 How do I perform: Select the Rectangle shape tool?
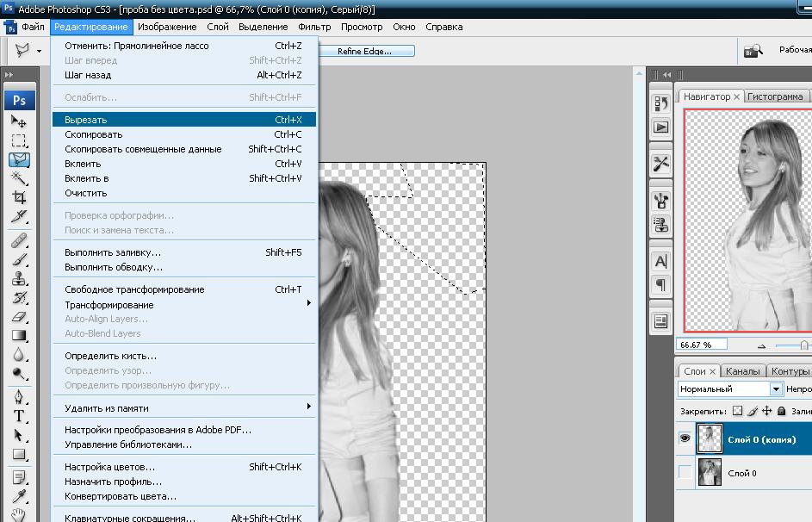click(19, 454)
